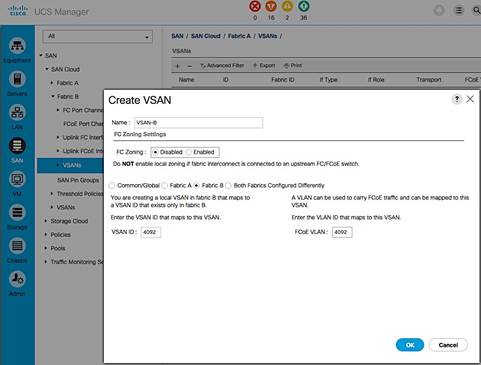Viewport: 481px width, 365px height.
Task: Click SAN Cloud in the breadcrumb
Action: (206, 36)
